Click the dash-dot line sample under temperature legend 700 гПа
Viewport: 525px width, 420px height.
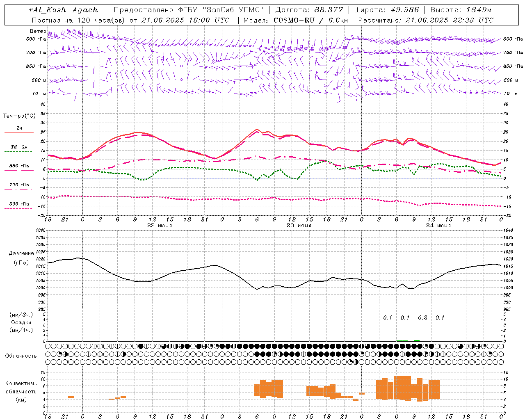coord(18,189)
